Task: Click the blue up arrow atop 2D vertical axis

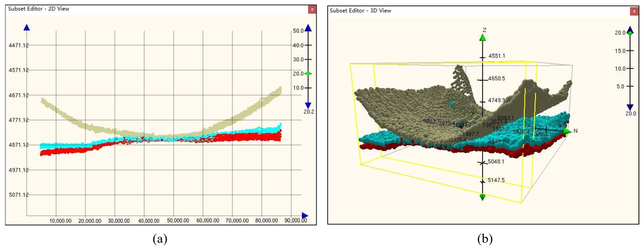Action: [x=27, y=28]
